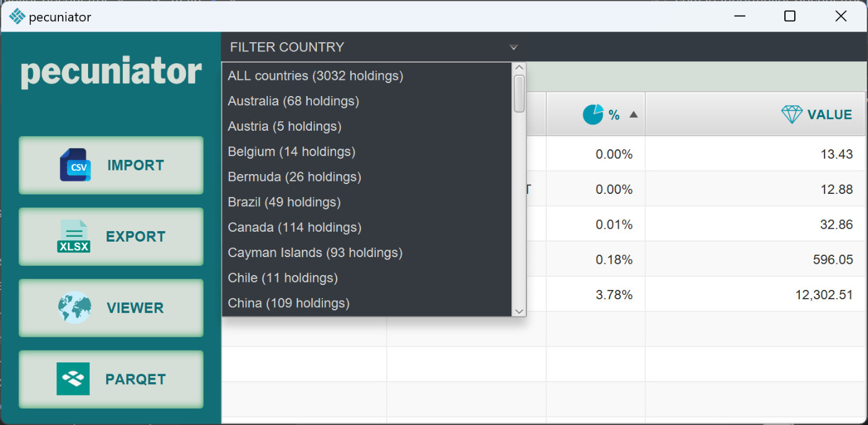Toggle the sort direction arrow on the % column
The height and width of the screenshot is (425, 868).
[633, 113]
